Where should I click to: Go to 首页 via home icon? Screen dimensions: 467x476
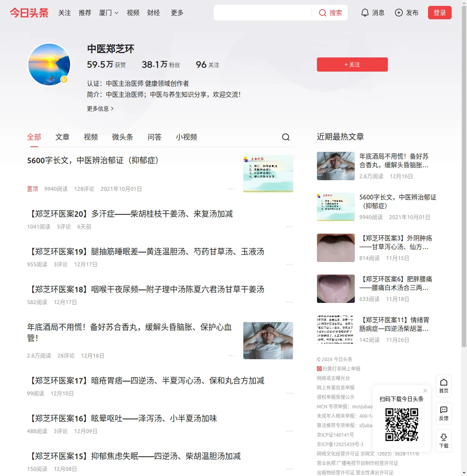pyautogui.click(x=444, y=386)
